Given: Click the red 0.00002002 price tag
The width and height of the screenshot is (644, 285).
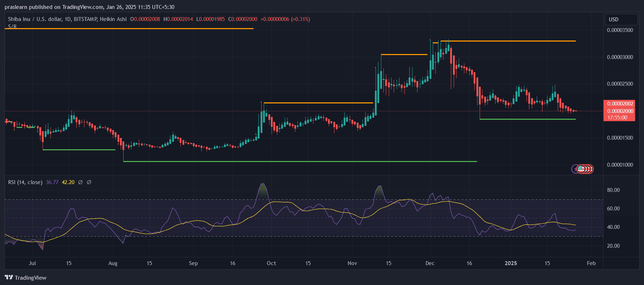Looking at the screenshot, I should 620,104.
